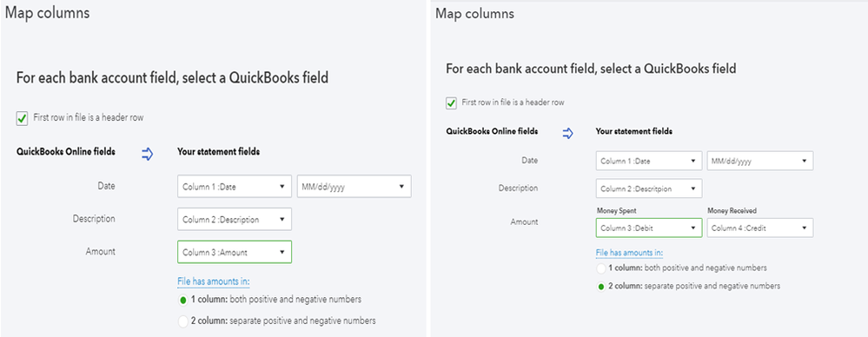Open Column 1 :Date dropdown in right panel
This screenshot has height=337, width=868.
649,161
